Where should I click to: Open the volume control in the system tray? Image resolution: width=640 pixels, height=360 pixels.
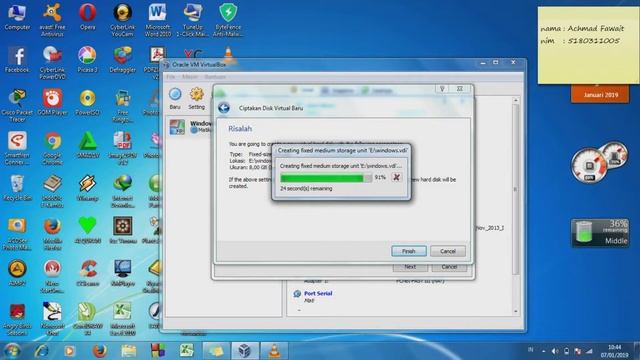pyautogui.click(x=555, y=351)
